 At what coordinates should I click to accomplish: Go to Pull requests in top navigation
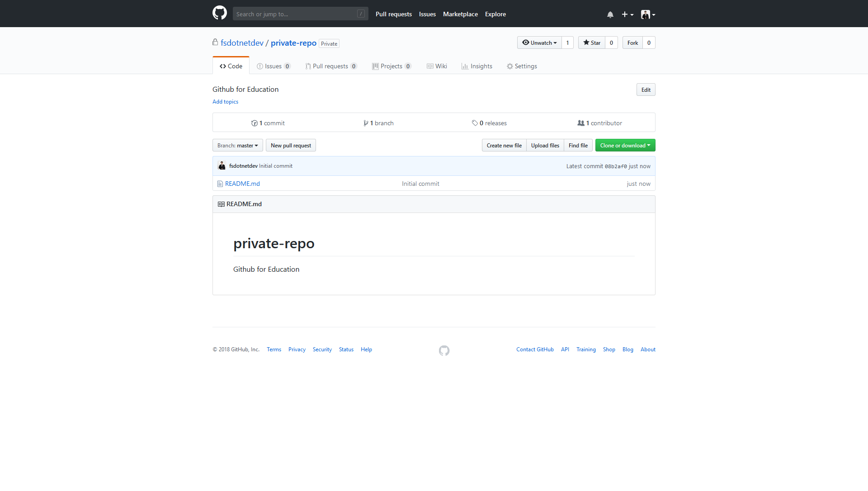tap(394, 14)
